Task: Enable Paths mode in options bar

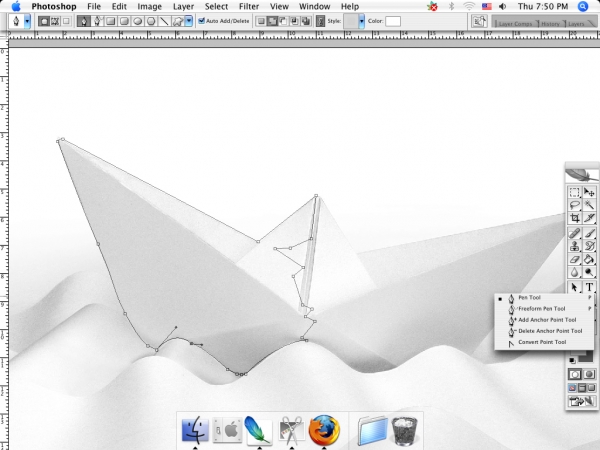Action: click(55, 21)
